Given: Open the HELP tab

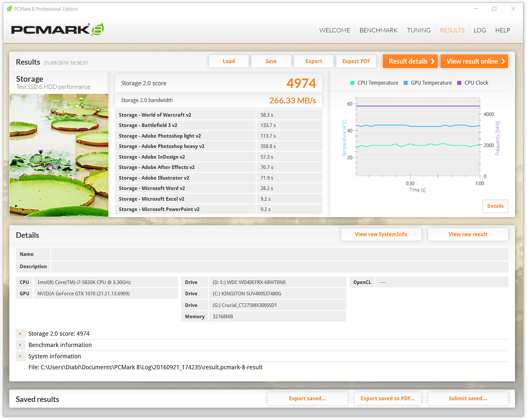Looking at the screenshot, I should coord(503,30).
